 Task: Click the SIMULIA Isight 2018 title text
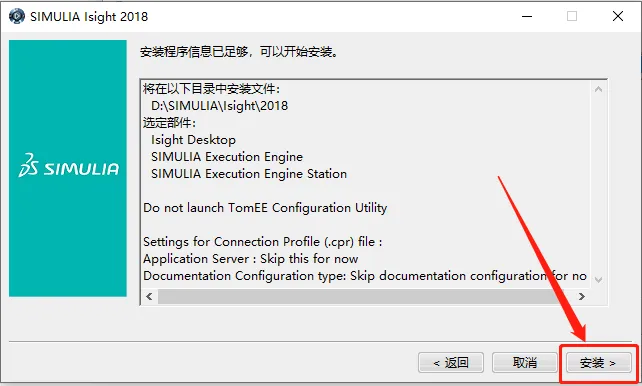click(x=89, y=16)
